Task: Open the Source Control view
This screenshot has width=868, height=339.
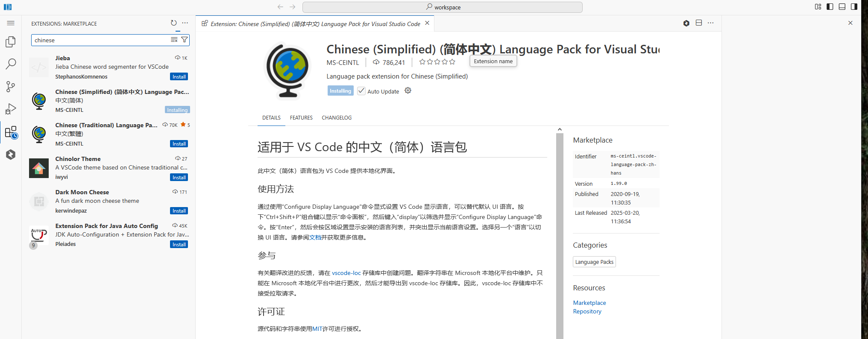Action: pos(11,87)
